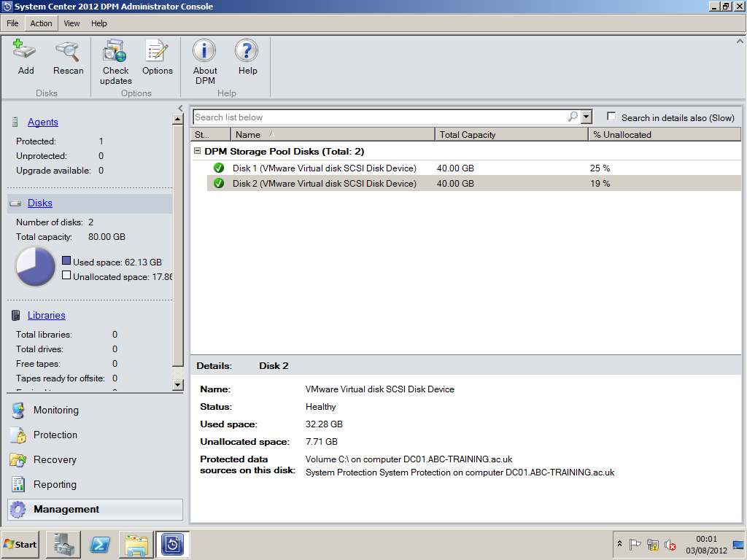Click the Rescan disks icon

[67, 50]
